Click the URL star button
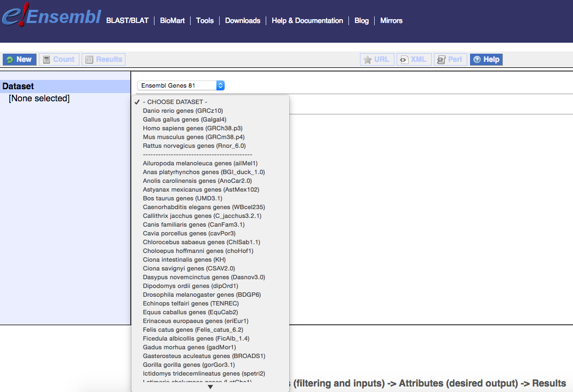The image size is (573, 392). click(376, 60)
